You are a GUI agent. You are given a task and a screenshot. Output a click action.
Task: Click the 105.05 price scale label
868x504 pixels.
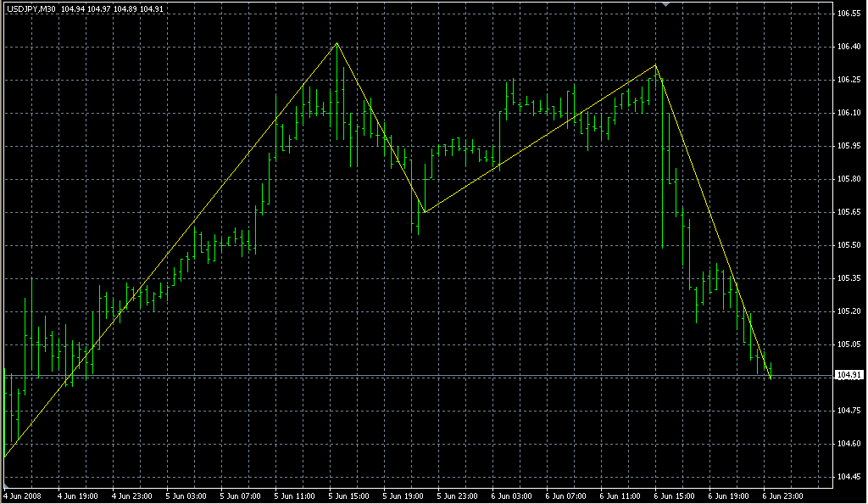(849, 344)
